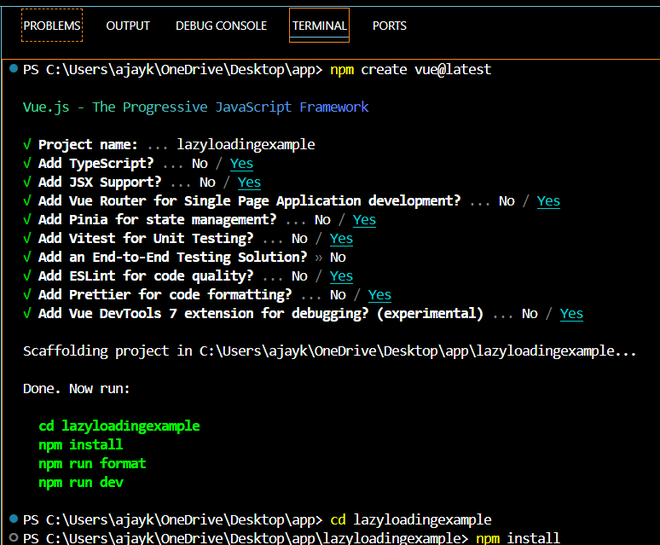This screenshot has height=545, width=660.
Task: Click the green npm run dev text
Action: [81, 482]
